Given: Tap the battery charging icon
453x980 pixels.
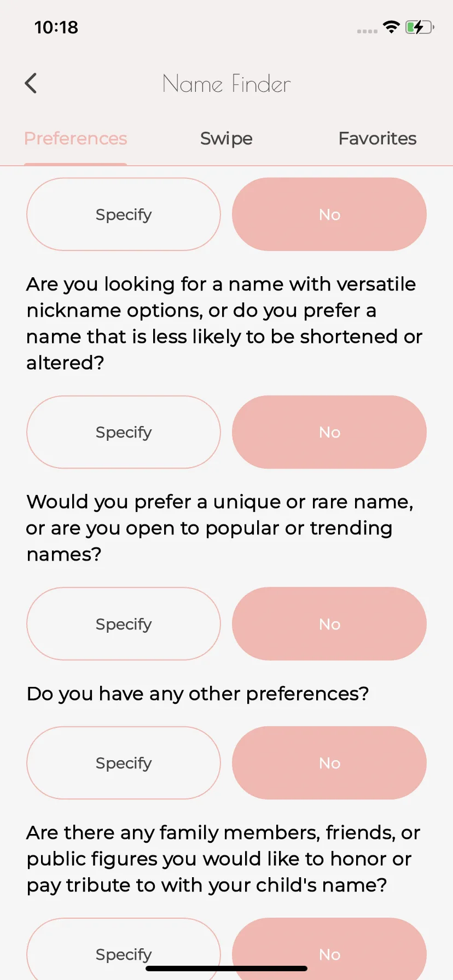Looking at the screenshot, I should pyautogui.click(x=420, y=27).
